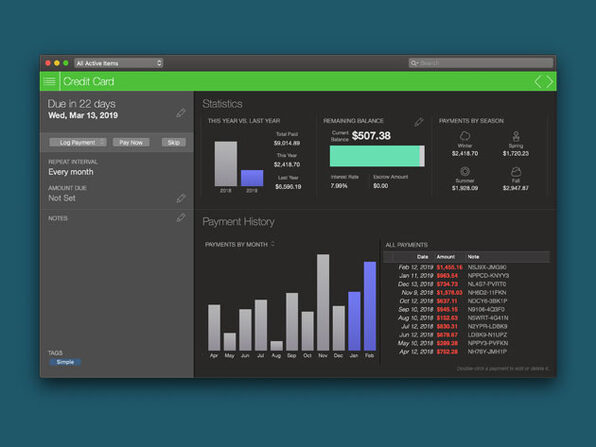Click the Pay Now button
This screenshot has height=447, width=596.
[x=131, y=143]
